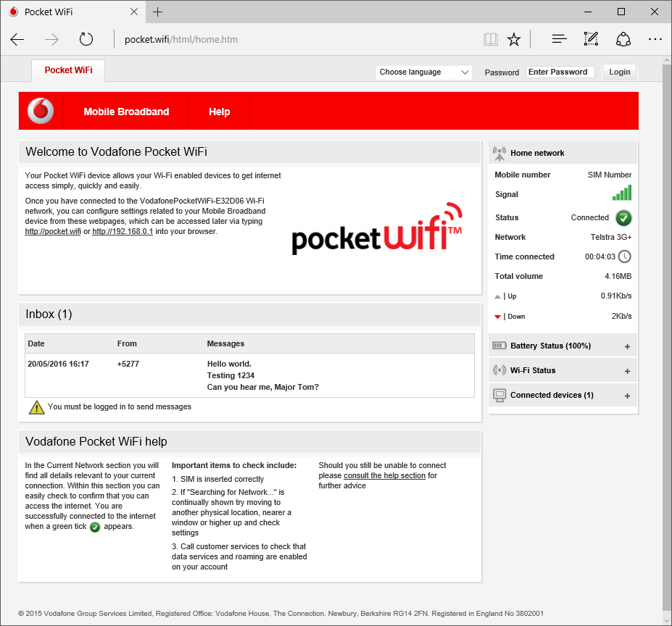
Task: Click the 00:04:03 time connected value
Action: coord(600,256)
